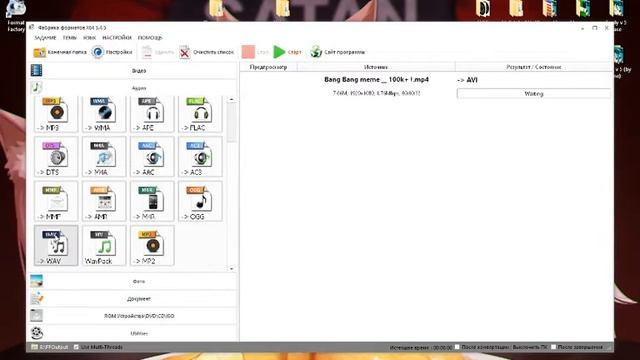
Task: Toggle the Use Multi-Threads checkbox
Action: click(x=76, y=347)
